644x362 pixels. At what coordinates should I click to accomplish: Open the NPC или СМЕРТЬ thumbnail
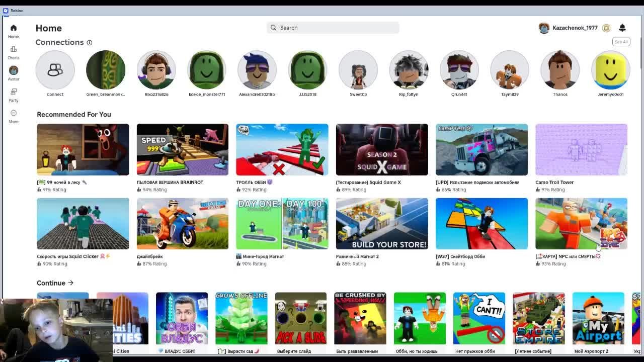coord(581,224)
